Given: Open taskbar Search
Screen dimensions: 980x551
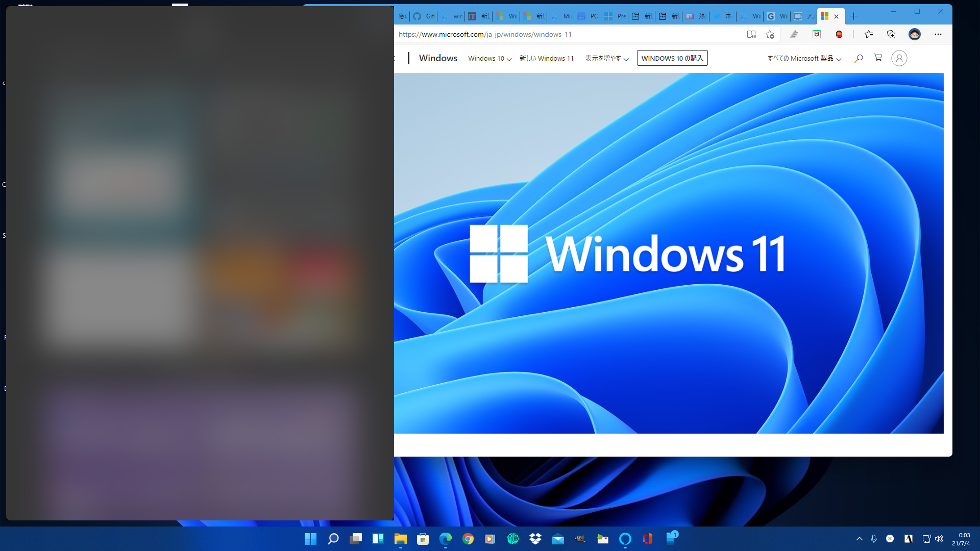Looking at the screenshot, I should tap(333, 539).
